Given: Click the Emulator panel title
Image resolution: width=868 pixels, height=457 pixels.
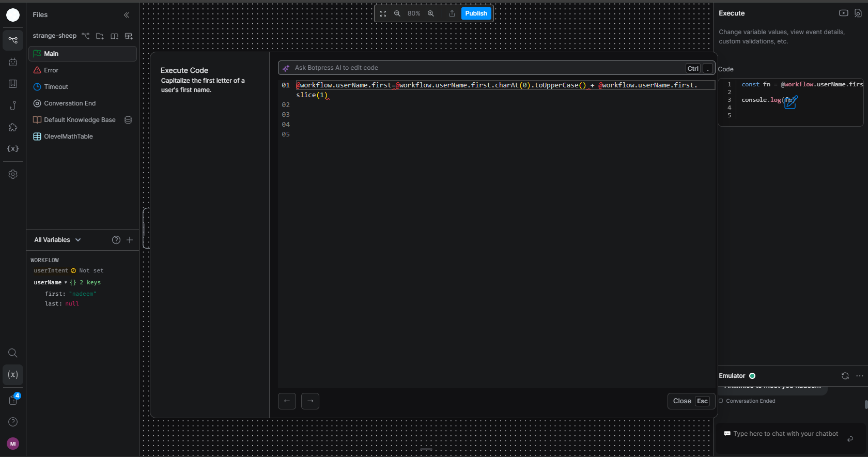Looking at the screenshot, I should 732,376.
